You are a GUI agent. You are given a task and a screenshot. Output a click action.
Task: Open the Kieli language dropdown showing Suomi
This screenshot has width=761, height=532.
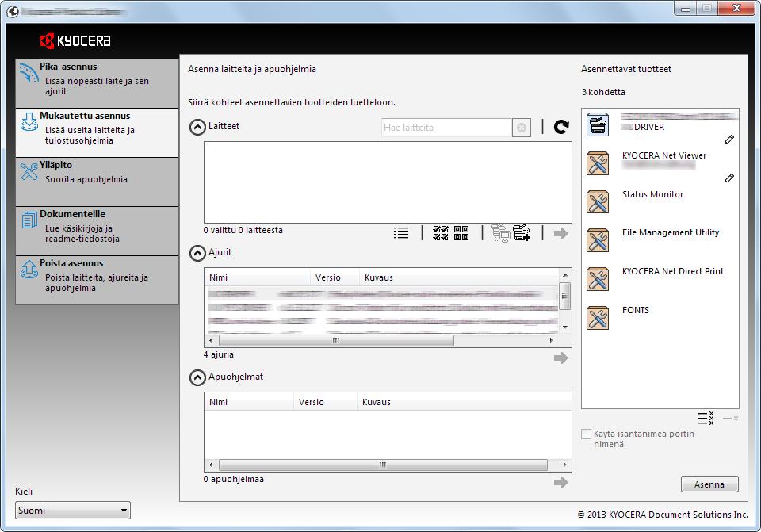click(73, 510)
